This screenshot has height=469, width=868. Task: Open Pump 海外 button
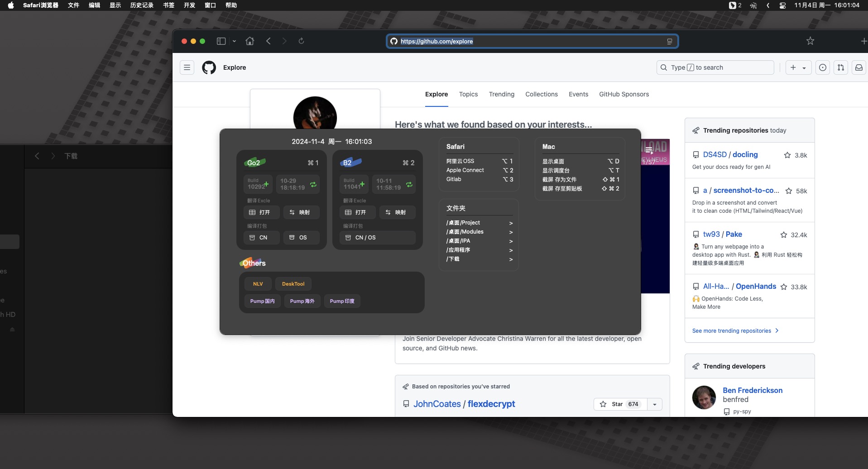tap(302, 301)
